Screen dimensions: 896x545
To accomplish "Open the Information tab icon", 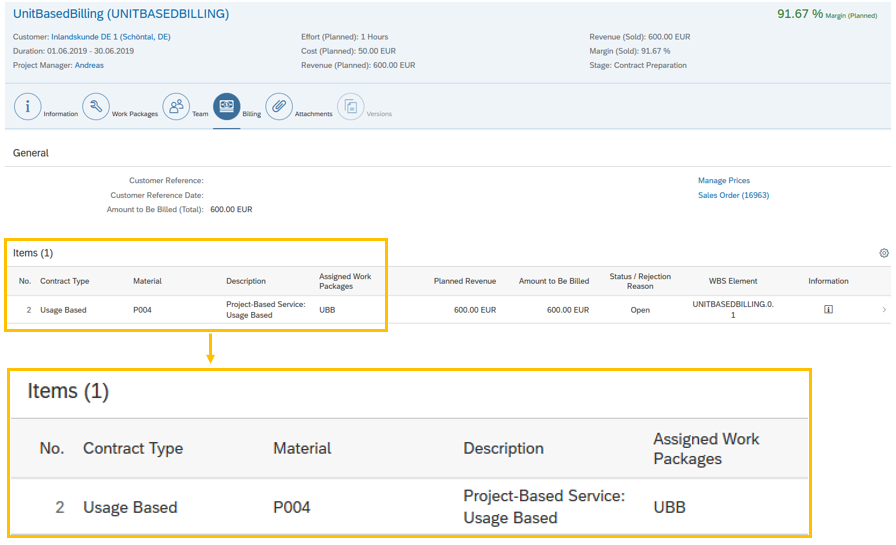I will point(27,106).
